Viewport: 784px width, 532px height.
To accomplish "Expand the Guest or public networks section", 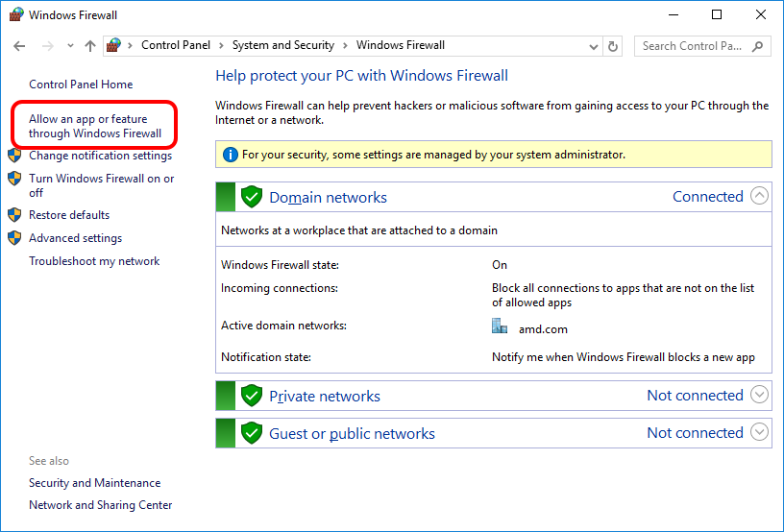I will click(x=759, y=432).
